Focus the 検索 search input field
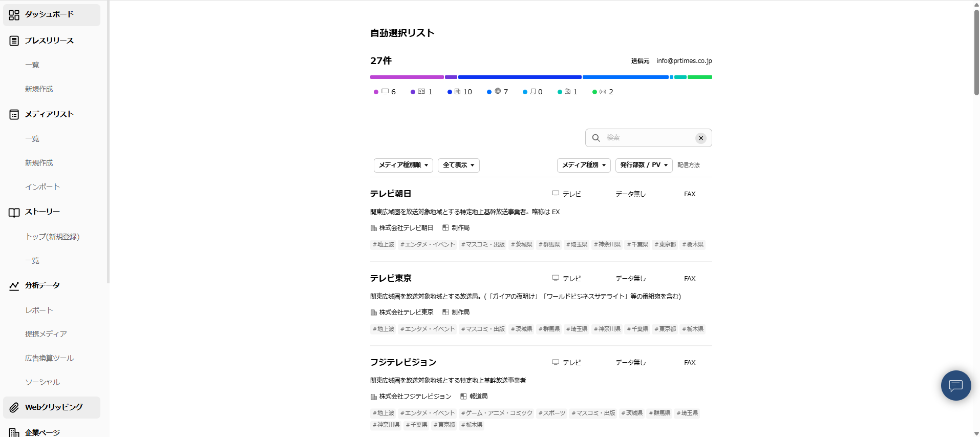This screenshot has height=437, width=980. (648, 138)
